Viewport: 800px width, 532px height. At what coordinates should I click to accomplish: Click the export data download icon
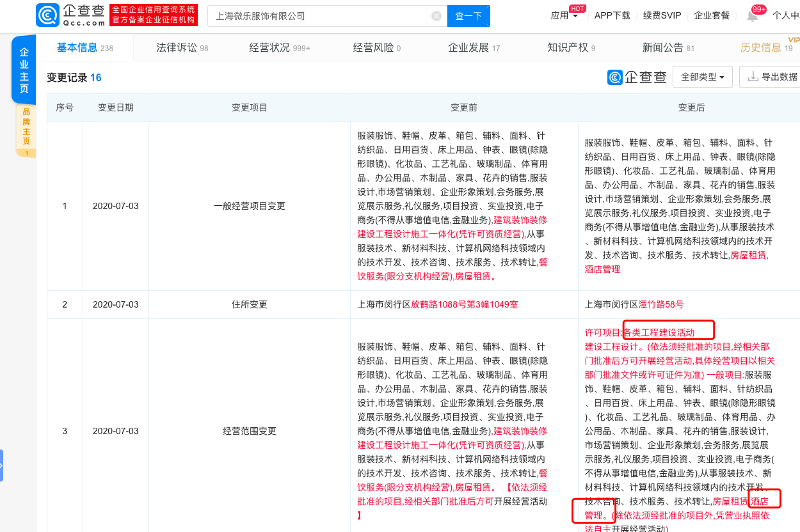pos(752,77)
